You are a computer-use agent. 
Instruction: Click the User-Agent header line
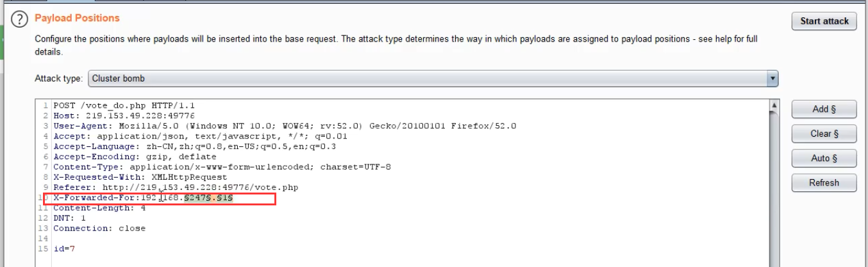pos(282,126)
